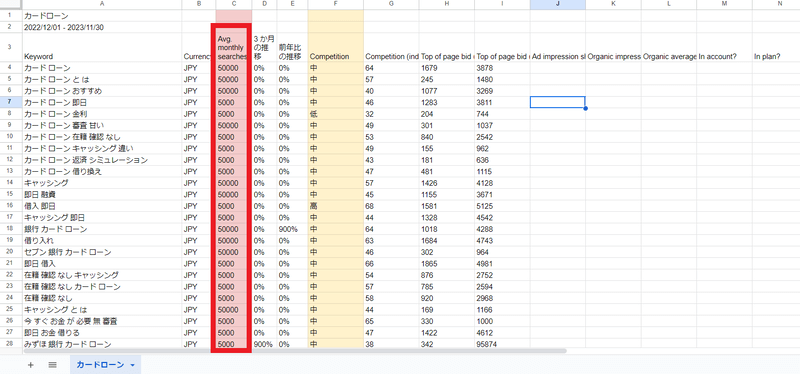Select column A header
800x374 pixels.
[103, 4]
